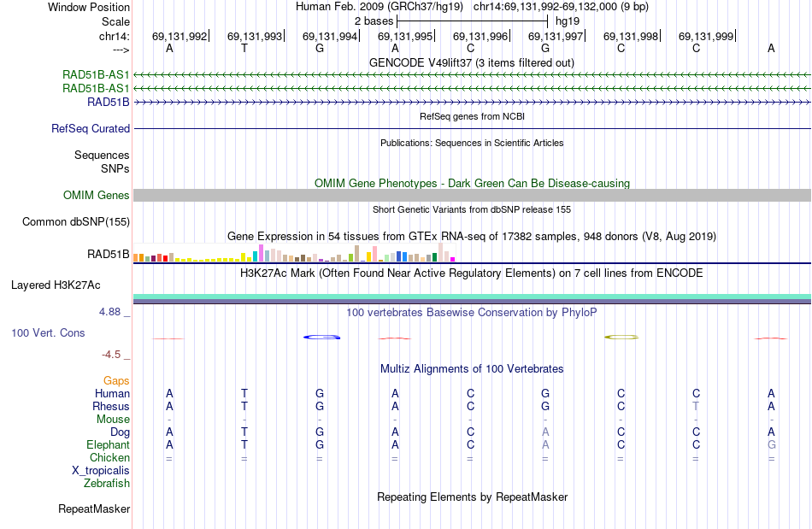Click the teal H3K27Ac signal band
812x529 pixels.
(472, 297)
